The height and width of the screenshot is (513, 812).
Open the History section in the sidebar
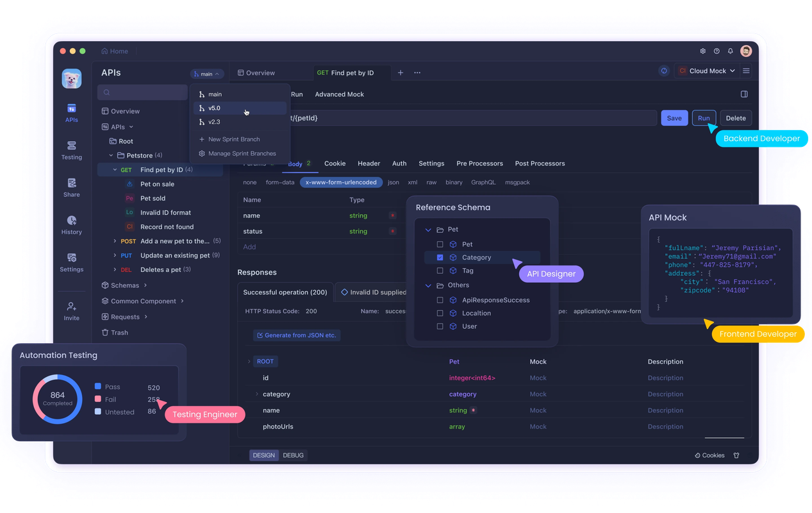click(x=72, y=225)
